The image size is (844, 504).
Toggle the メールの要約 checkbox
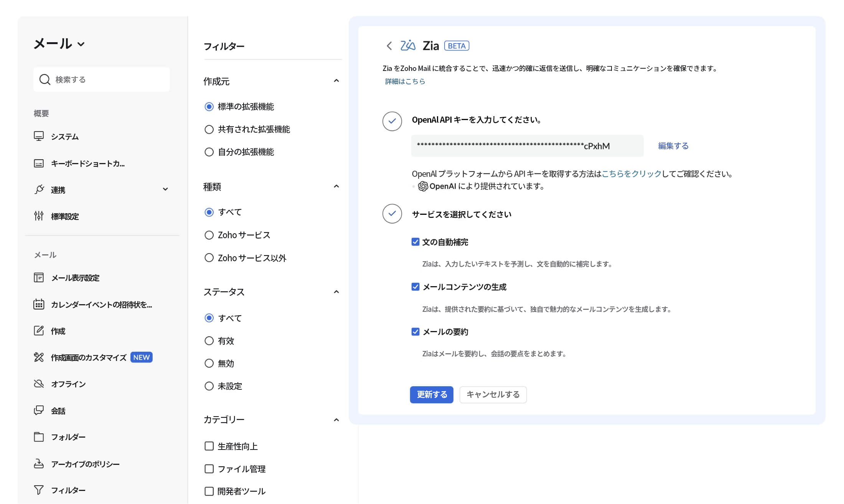click(415, 331)
